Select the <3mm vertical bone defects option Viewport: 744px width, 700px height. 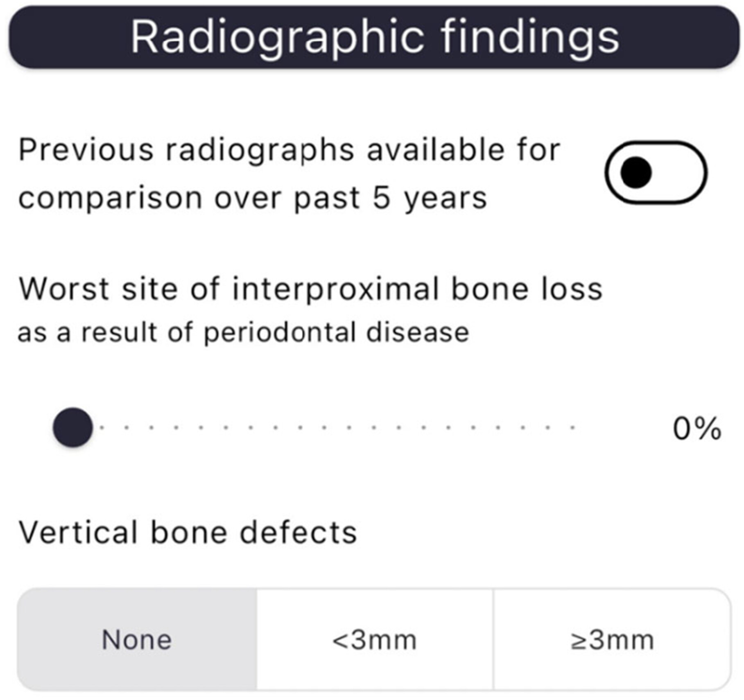pos(375,639)
